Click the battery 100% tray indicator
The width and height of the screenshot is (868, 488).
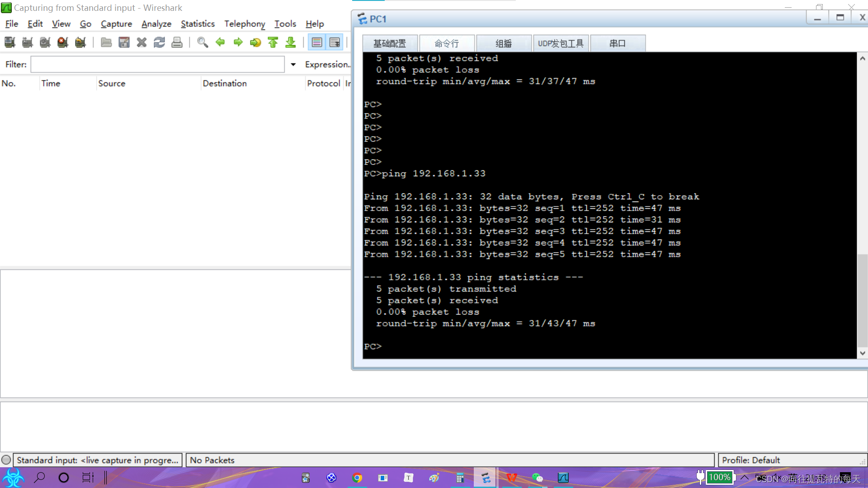point(719,477)
